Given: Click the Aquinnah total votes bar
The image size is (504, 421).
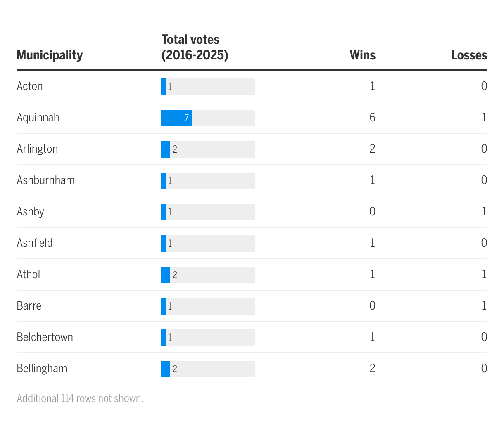Looking at the screenshot, I should [x=176, y=118].
